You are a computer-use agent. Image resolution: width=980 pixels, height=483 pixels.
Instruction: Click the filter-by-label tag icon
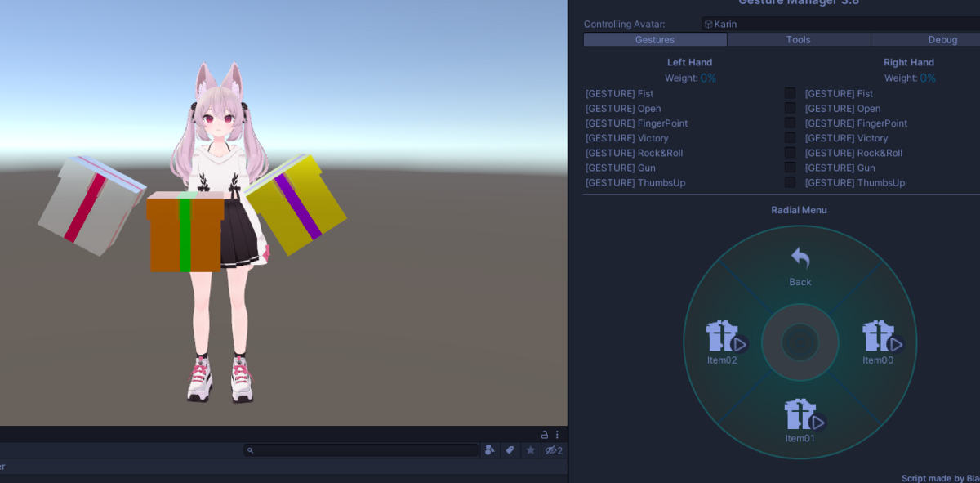point(510,449)
